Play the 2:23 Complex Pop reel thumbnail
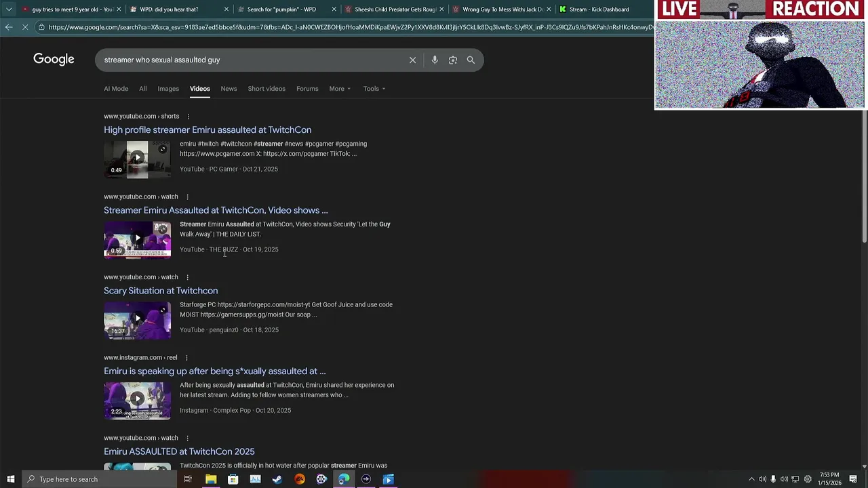868x488 pixels. pyautogui.click(x=137, y=401)
